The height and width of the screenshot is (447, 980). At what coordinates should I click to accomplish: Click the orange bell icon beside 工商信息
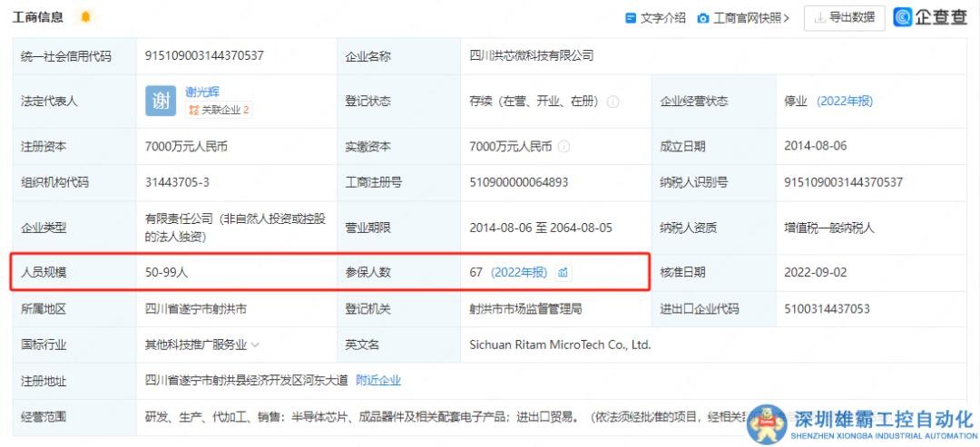85,17
